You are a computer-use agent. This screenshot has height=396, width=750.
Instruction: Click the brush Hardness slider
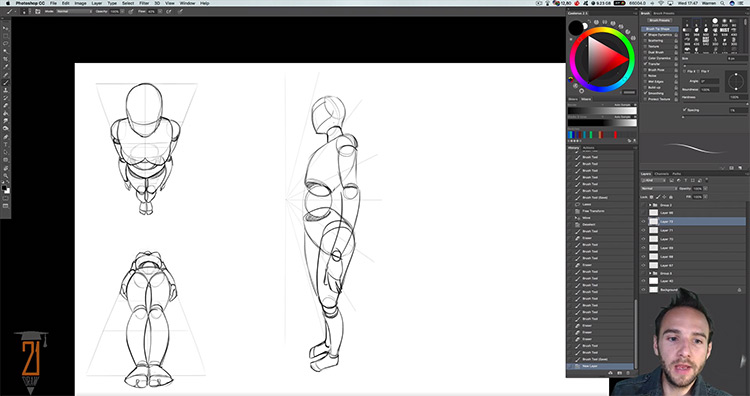click(716, 104)
